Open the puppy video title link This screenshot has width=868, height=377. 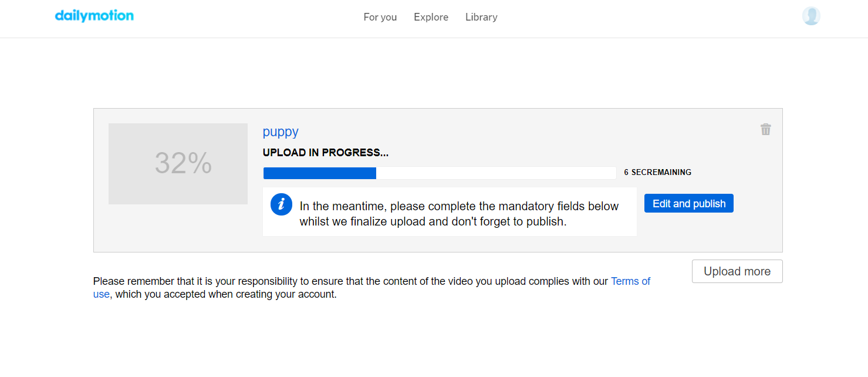pyautogui.click(x=281, y=132)
